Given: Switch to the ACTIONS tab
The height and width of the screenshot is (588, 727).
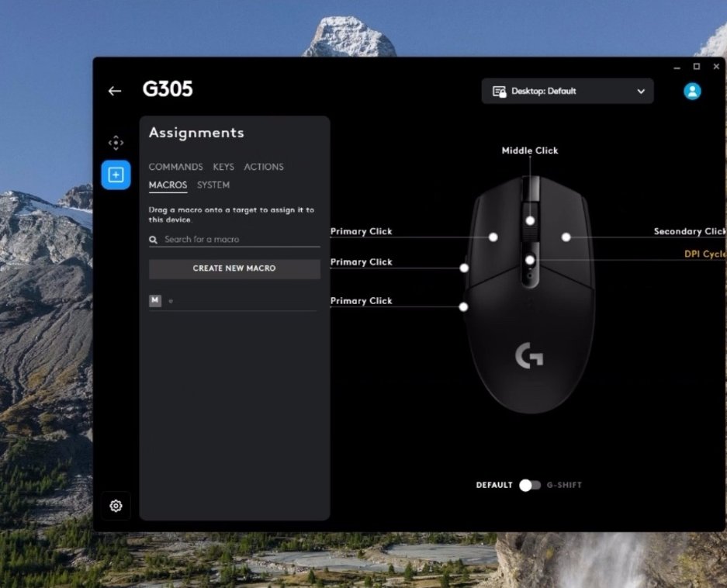Looking at the screenshot, I should (264, 167).
